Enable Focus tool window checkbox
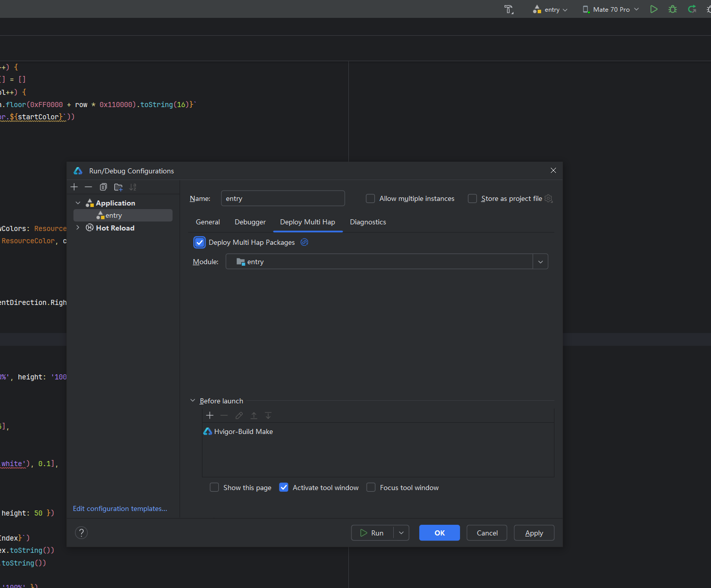The height and width of the screenshot is (588, 711). pyautogui.click(x=371, y=488)
